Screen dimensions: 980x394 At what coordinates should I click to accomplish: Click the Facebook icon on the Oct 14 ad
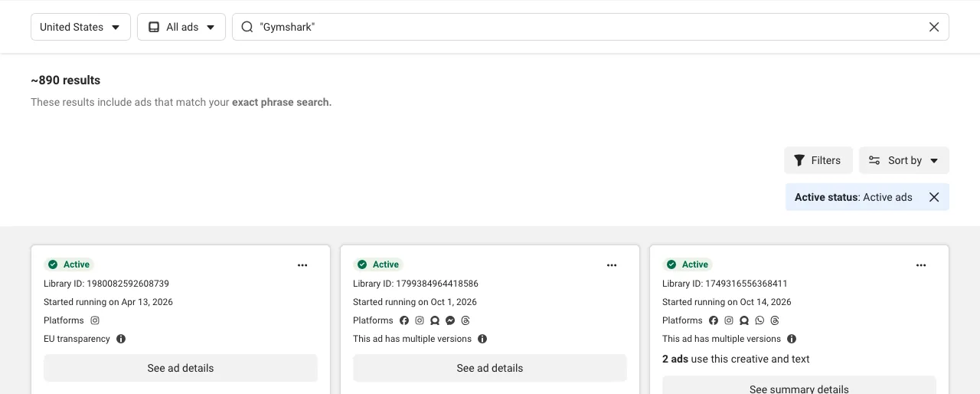[714, 320]
